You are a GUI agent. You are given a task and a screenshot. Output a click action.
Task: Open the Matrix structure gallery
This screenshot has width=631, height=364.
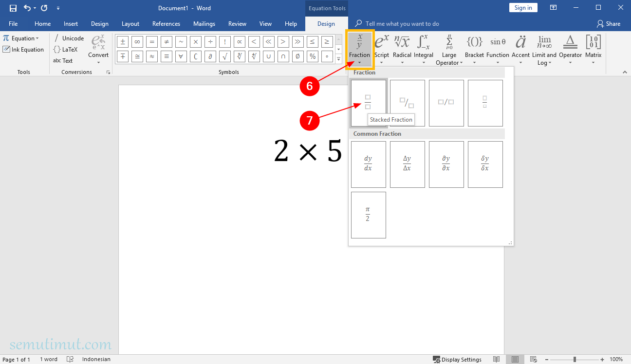(593, 46)
